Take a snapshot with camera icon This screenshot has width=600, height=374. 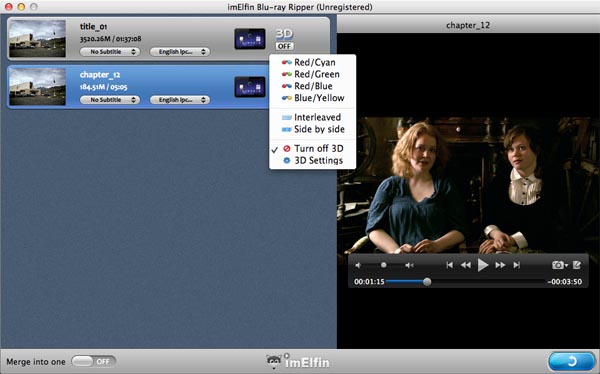558,265
